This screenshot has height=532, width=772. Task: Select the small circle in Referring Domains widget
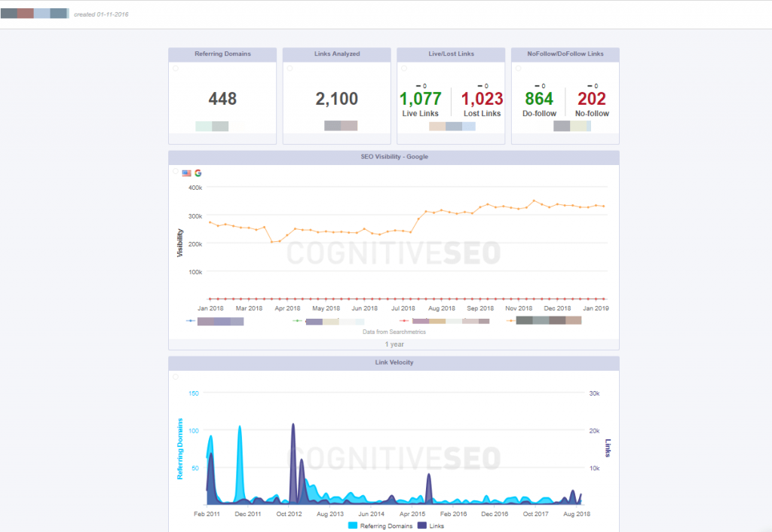pos(176,69)
